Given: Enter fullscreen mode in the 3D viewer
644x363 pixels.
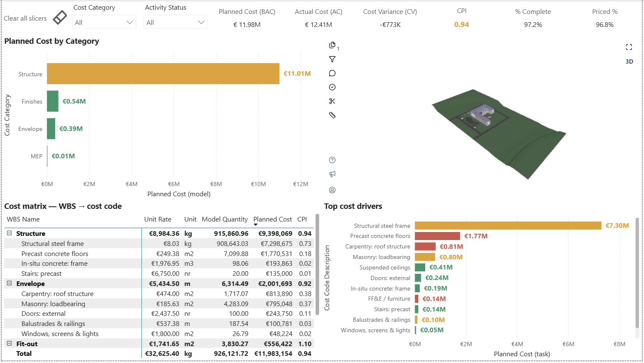Looking at the screenshot, I should coord(629,47).
